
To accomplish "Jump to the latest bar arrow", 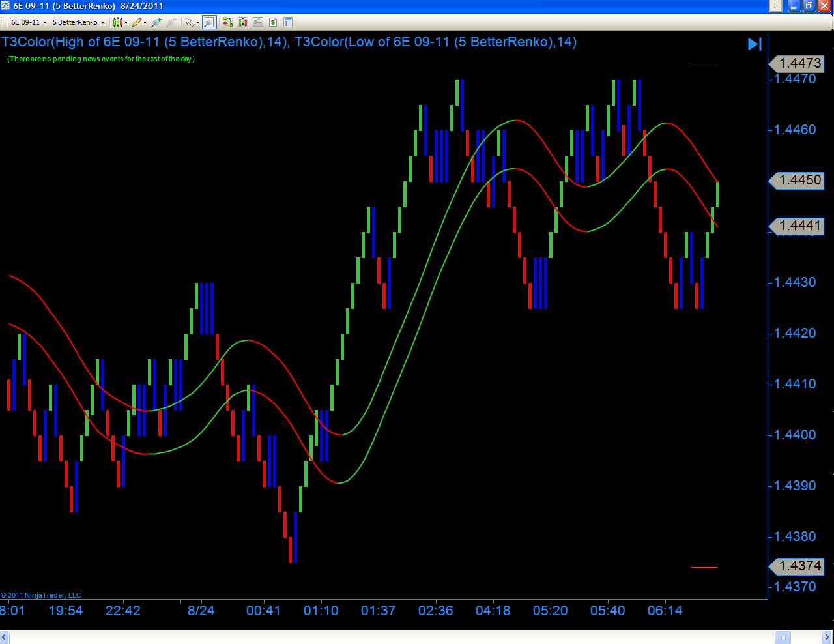I will click(755, 44).
